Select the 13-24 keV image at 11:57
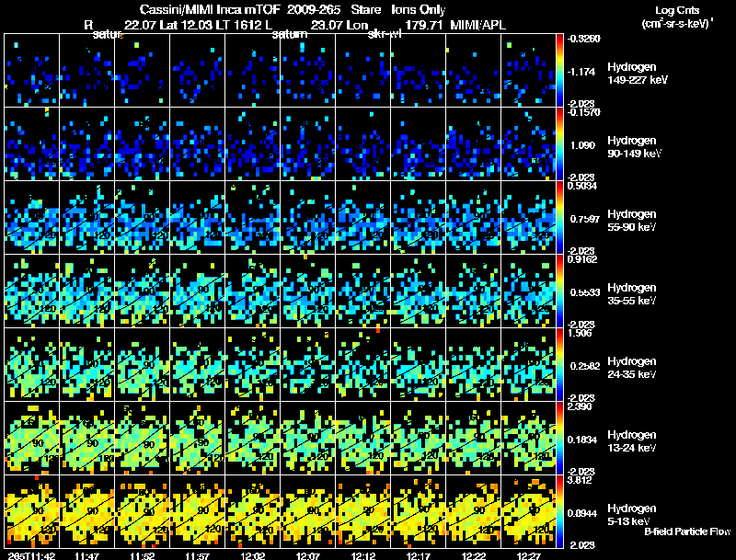This screenshot has height=560, width=736. tap(197, 439)
